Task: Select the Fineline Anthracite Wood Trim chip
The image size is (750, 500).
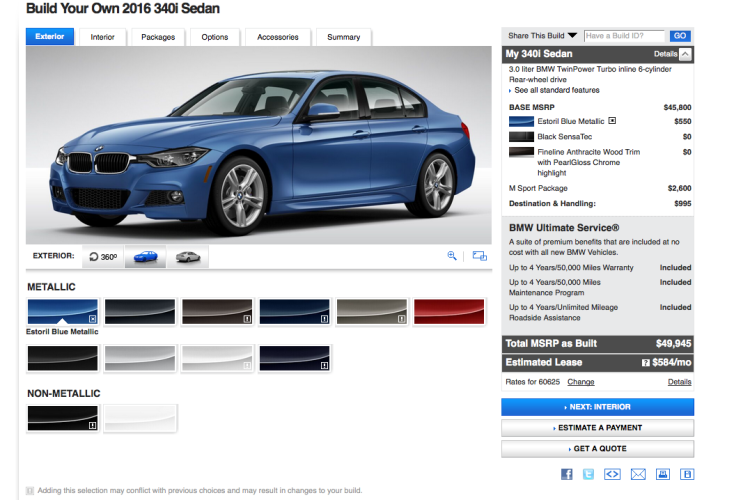Action: point(521,152)
